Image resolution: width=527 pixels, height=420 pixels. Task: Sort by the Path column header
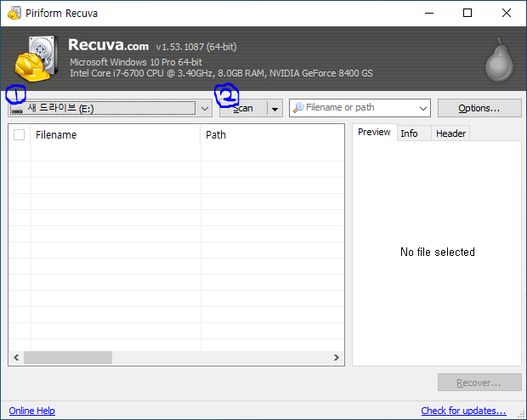pyautogui.click(x=272, y=135)
